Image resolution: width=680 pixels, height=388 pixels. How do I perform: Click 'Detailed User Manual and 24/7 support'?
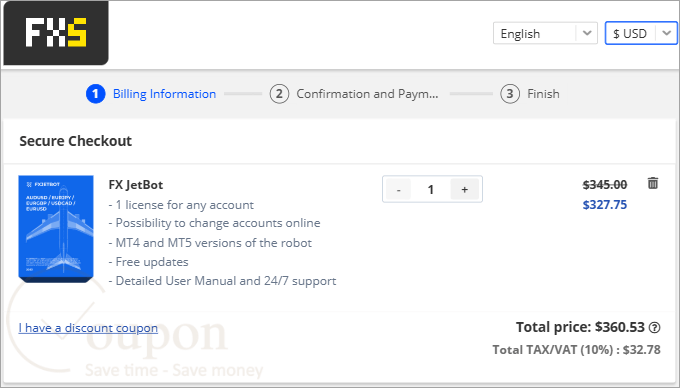click(x=222, y=281)
